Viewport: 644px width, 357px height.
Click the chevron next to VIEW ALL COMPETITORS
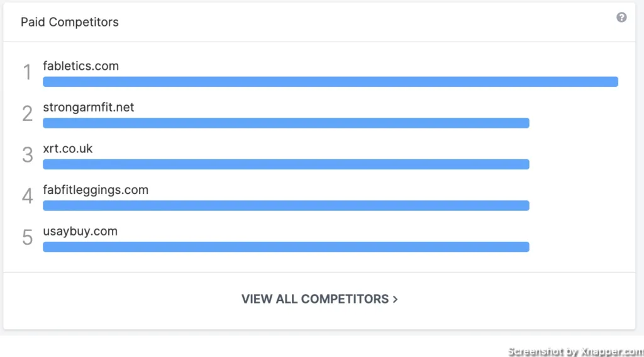tap(395, 299)
